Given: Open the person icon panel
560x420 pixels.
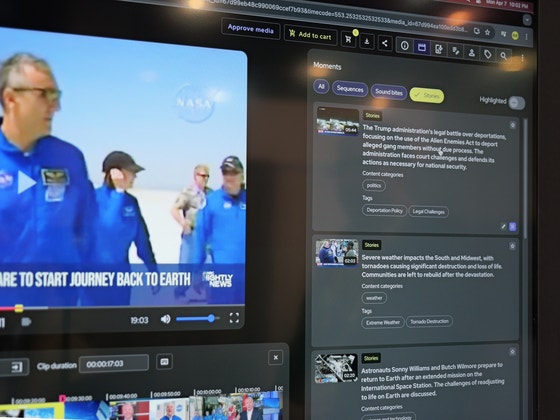Looking at the screenshot, I should 471,53.
